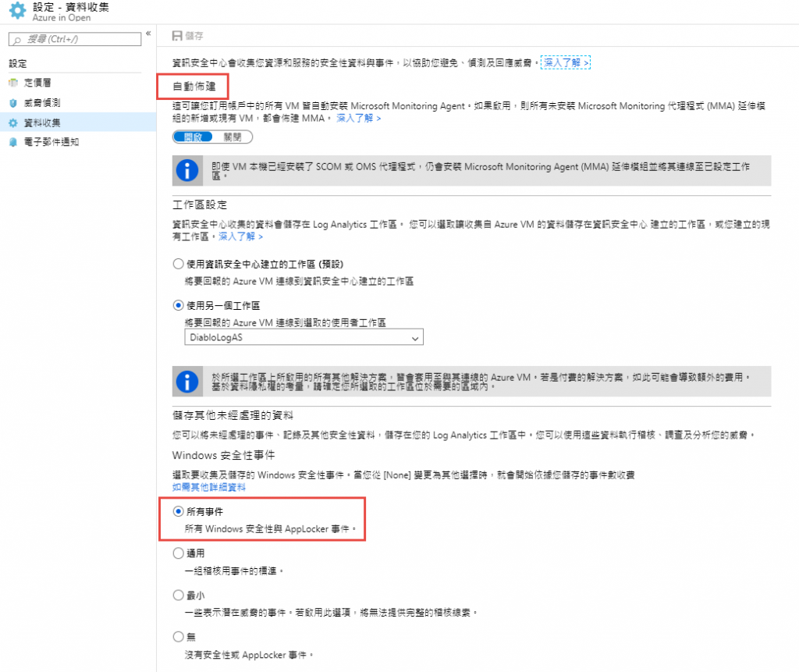Open the DiabloLogAS workspace dropdown
This screenshot has height=672, width=799.
tap(304, 337)
